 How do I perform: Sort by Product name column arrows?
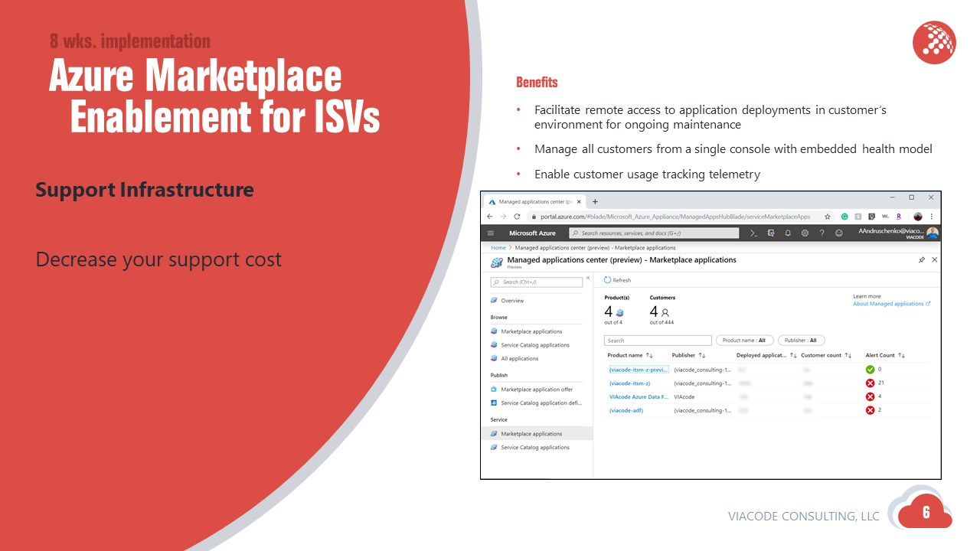(649, 355)
